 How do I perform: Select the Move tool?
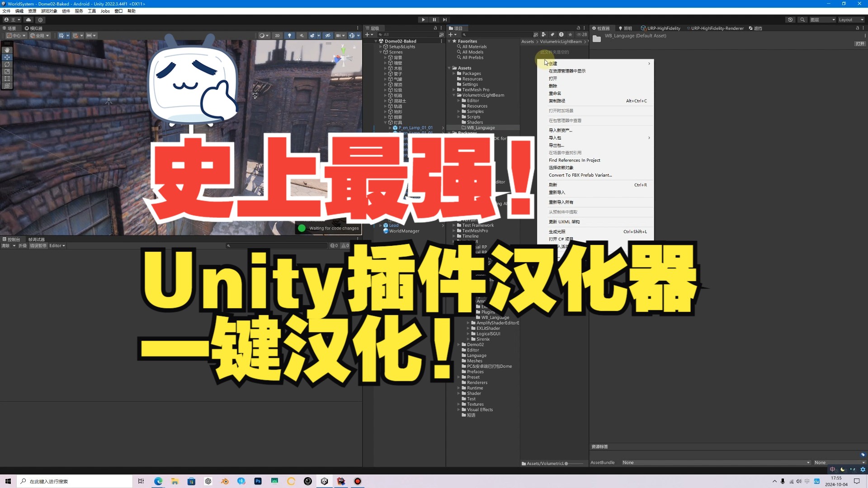(x=7, y=57)
